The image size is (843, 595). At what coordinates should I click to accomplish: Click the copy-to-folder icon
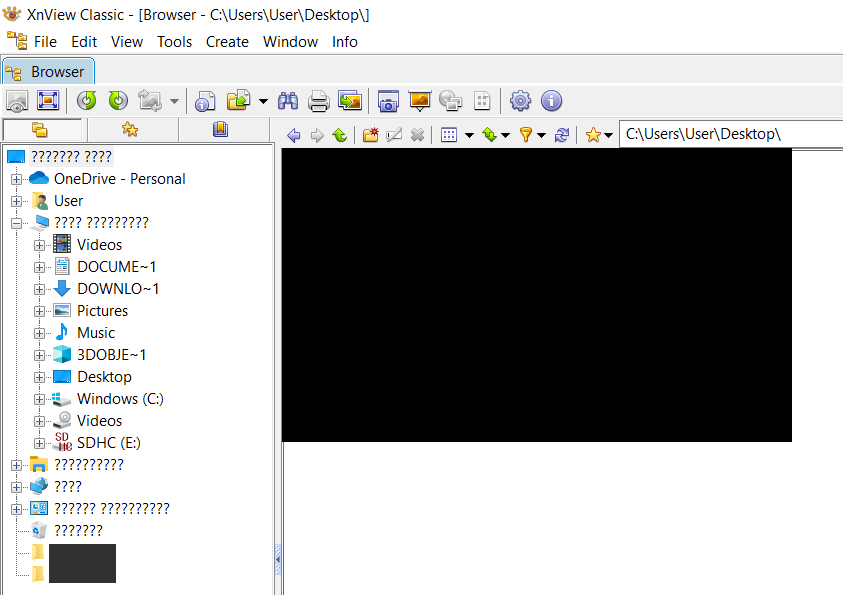[239, 101]
